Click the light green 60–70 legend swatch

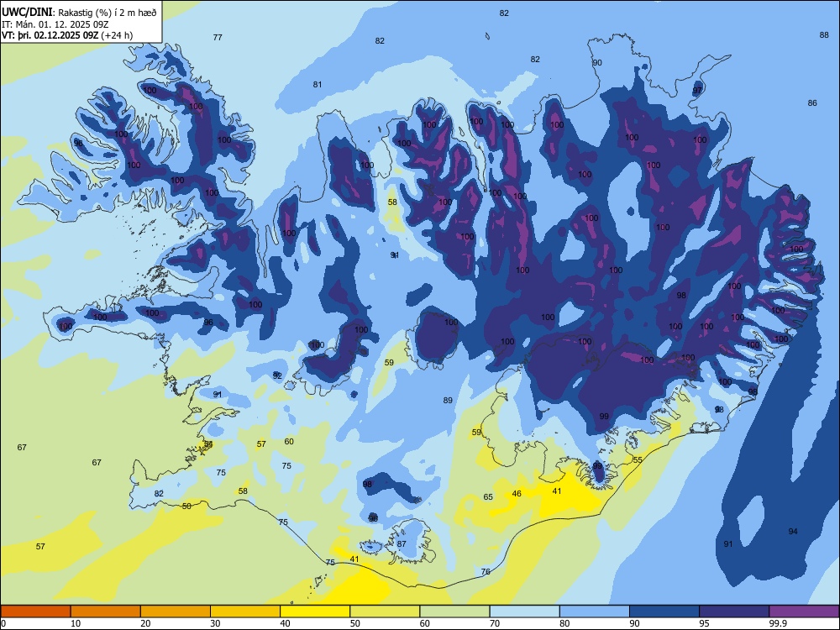pyautogui.click(x=454, y=612)
